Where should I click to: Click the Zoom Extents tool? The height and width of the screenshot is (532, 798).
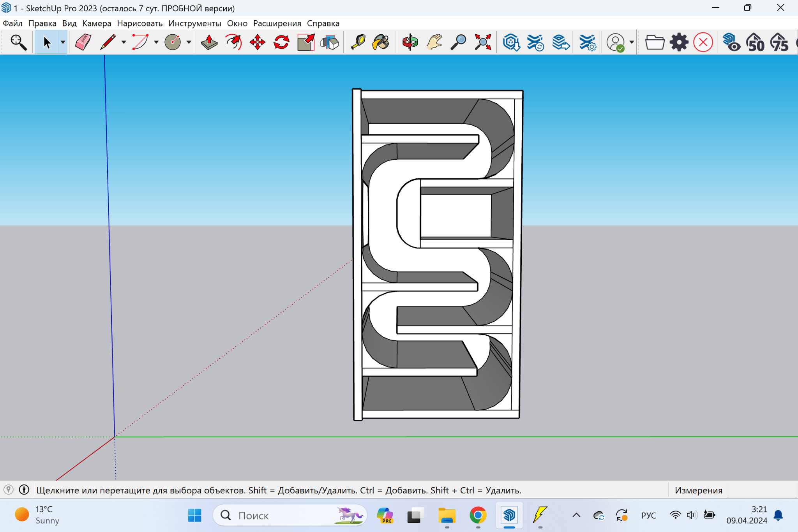(483, 42)
